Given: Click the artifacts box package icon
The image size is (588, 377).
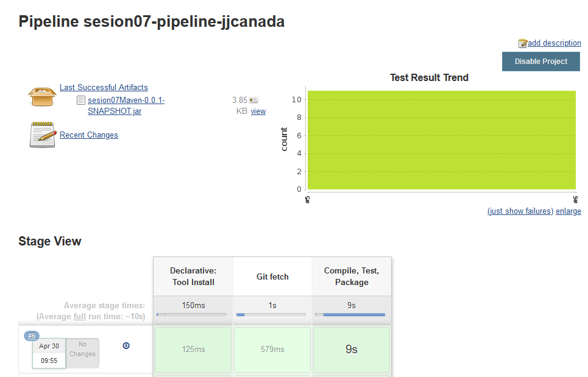Looking at the screenshot, I should [42, 96].
